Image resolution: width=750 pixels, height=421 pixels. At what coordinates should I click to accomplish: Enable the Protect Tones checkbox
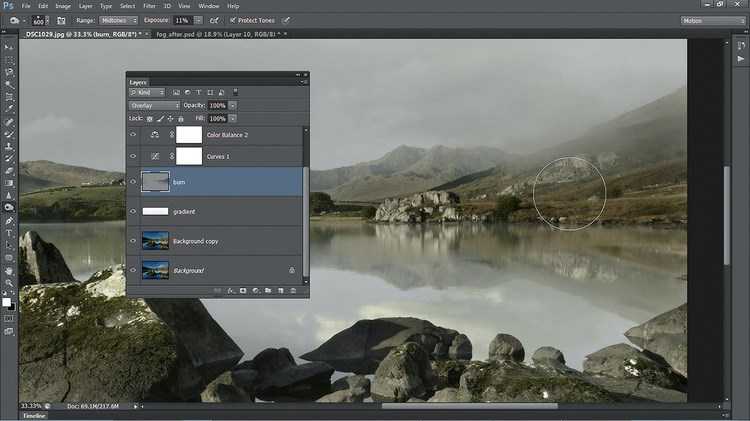[233, 20]
